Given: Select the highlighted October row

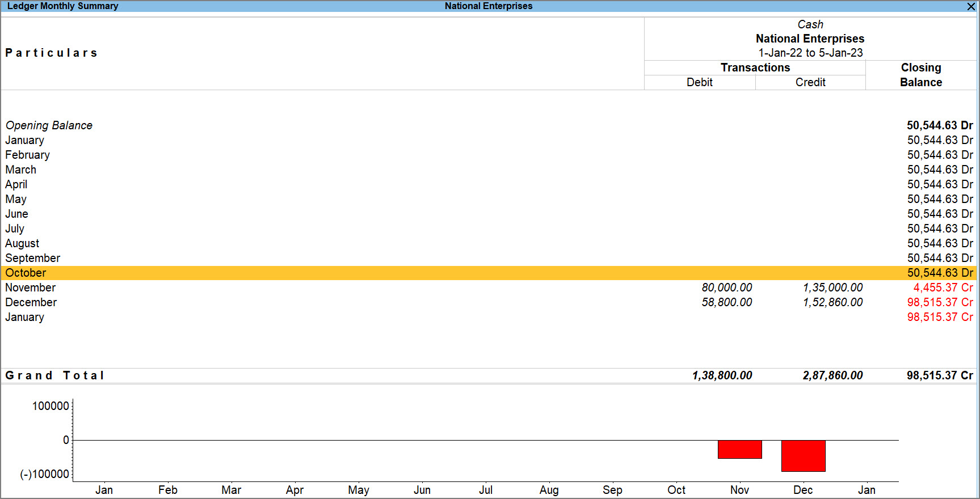Looking at the screenshot, I should click(489, 273).
